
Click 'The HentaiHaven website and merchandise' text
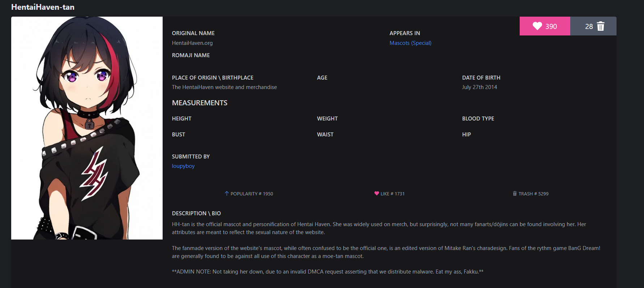coord(224,87)
